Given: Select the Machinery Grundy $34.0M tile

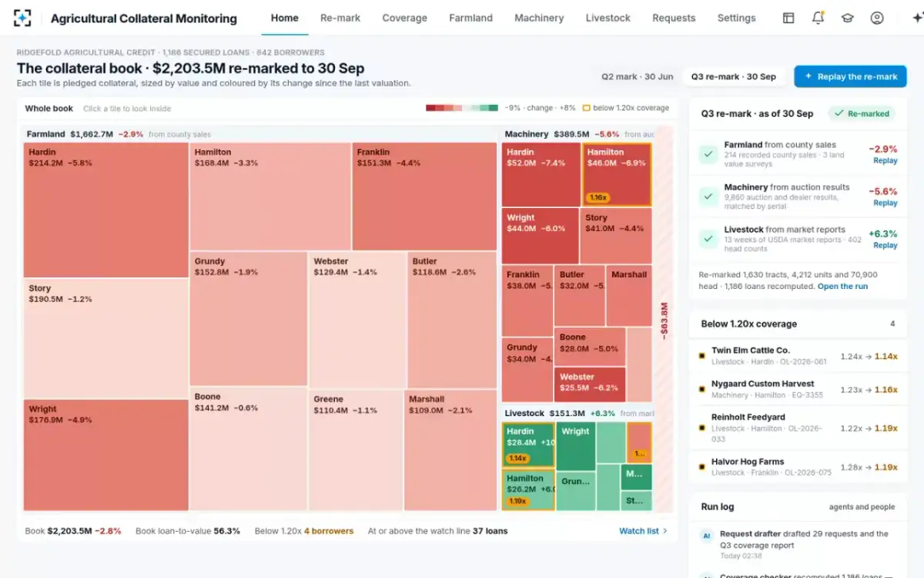Looking at the screenshot, I should point(527,370).
